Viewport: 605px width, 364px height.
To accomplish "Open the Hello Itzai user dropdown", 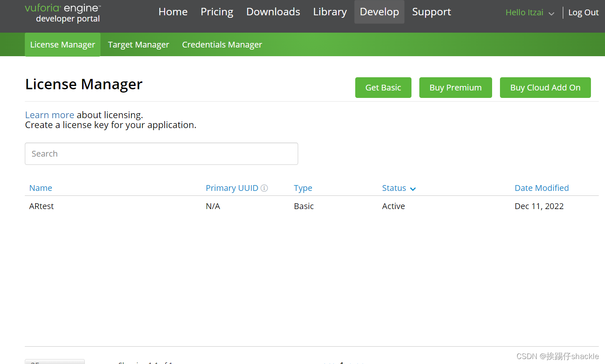I will 529,13.
